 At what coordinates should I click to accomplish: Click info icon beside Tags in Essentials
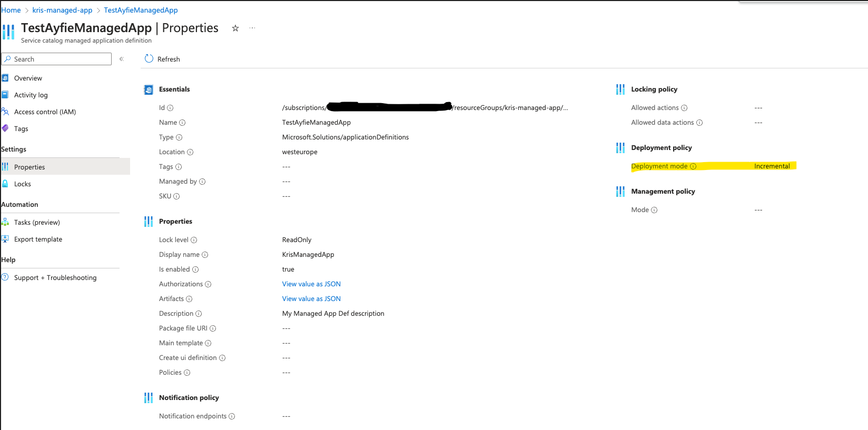pyautogui.click(x=179, y=167)
